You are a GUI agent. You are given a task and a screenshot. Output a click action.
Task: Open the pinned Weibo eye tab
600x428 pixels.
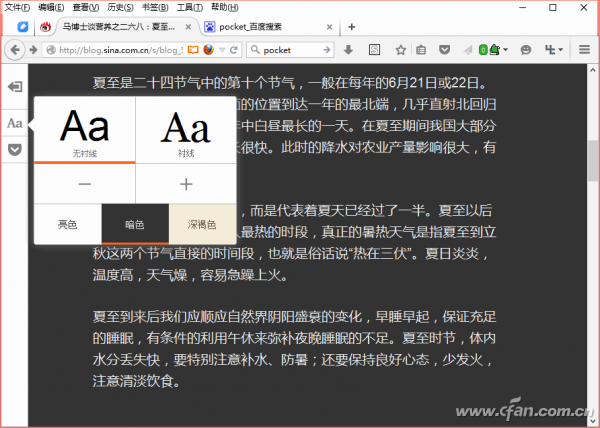pos(45,27)
